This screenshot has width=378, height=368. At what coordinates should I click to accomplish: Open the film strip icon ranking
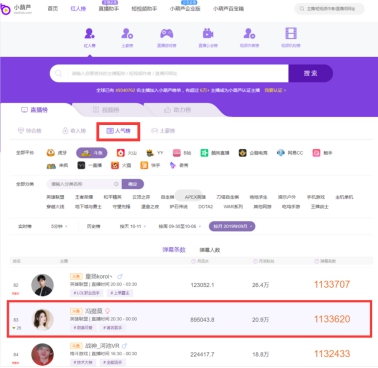[x=291, y=34]
